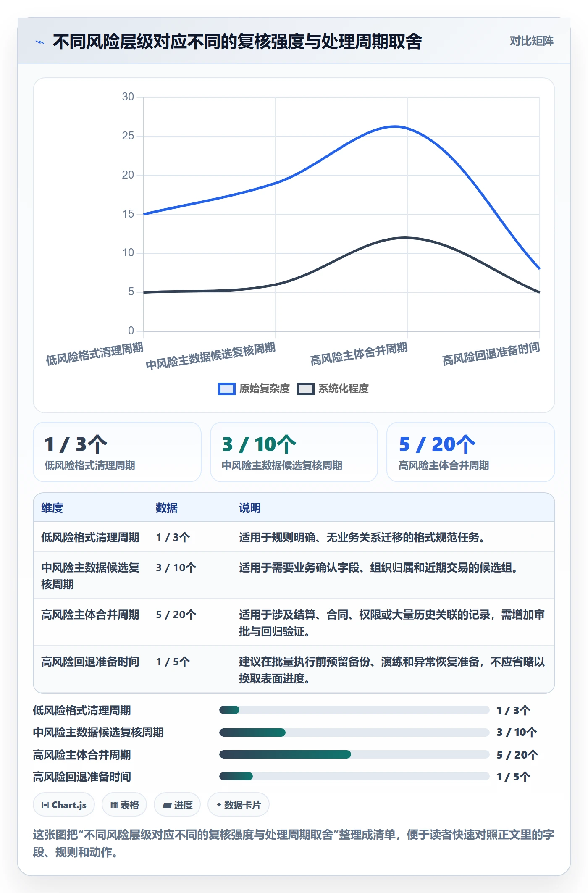Click y-axis tick label 30
Viewport: 588px width, 893px height.
[x=128, y=97]
